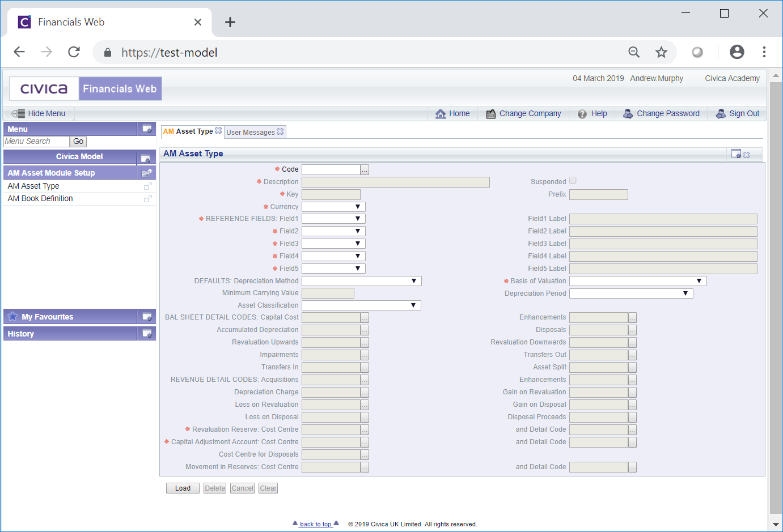783x532 pixels.
Task: Click Change Password in the top menu
Action: tap(661, 113)
